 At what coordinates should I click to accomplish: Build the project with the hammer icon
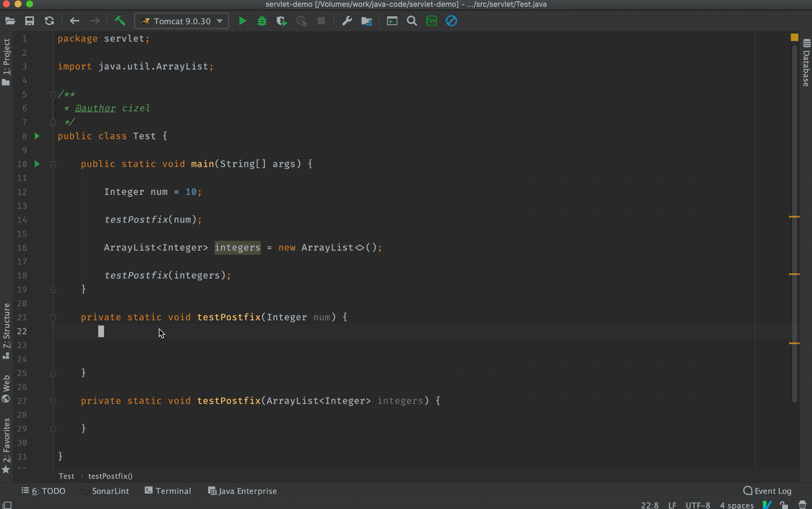click(120, 21)
